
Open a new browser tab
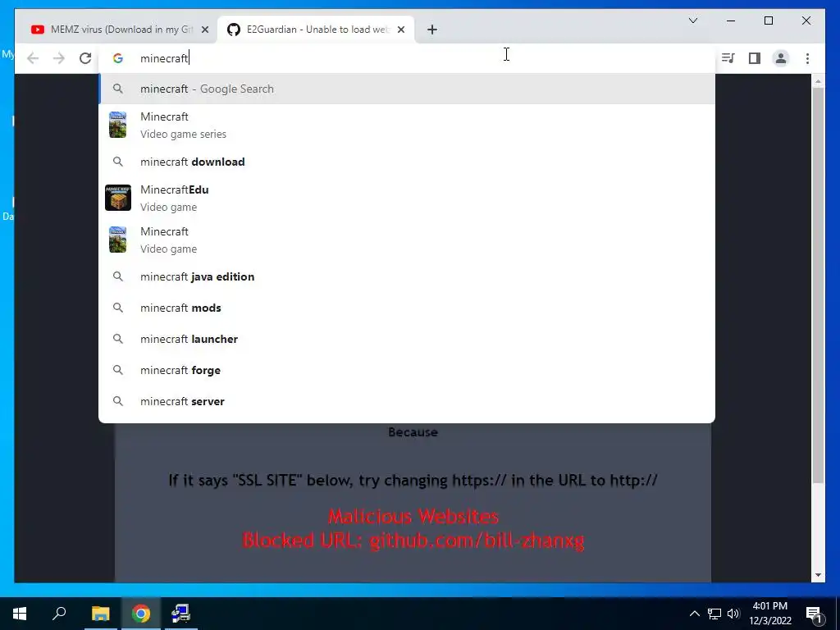point(432,30)
